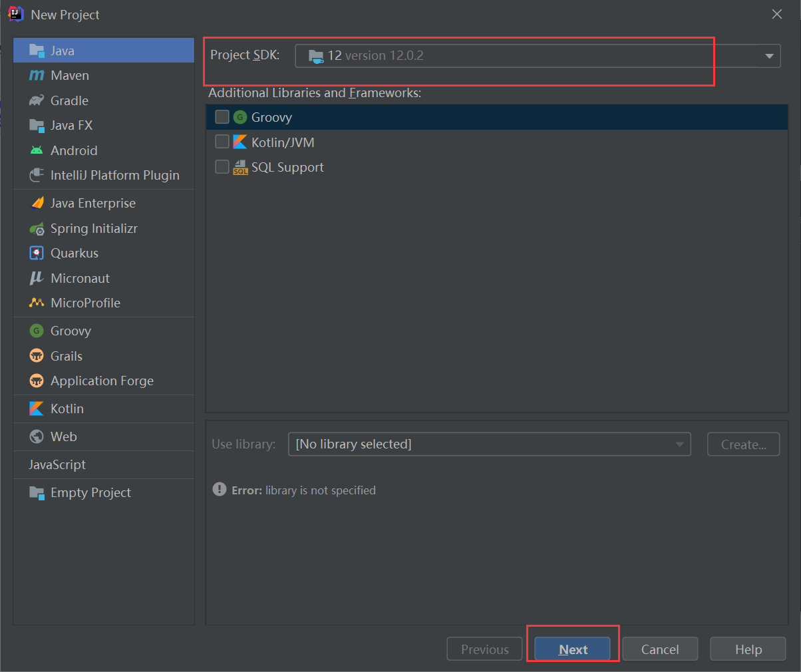Click the Groovy framework icon in libraries list

240,117
